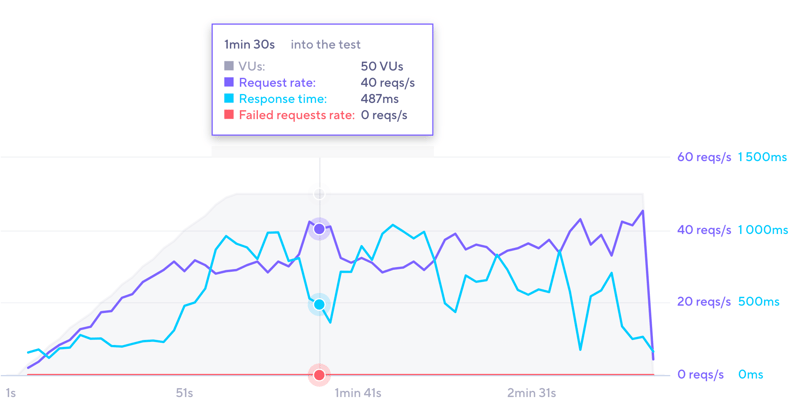Select the purple request rate data point
Image resolution: width=800 pixels, height=414 pixels.
[319, 229]
